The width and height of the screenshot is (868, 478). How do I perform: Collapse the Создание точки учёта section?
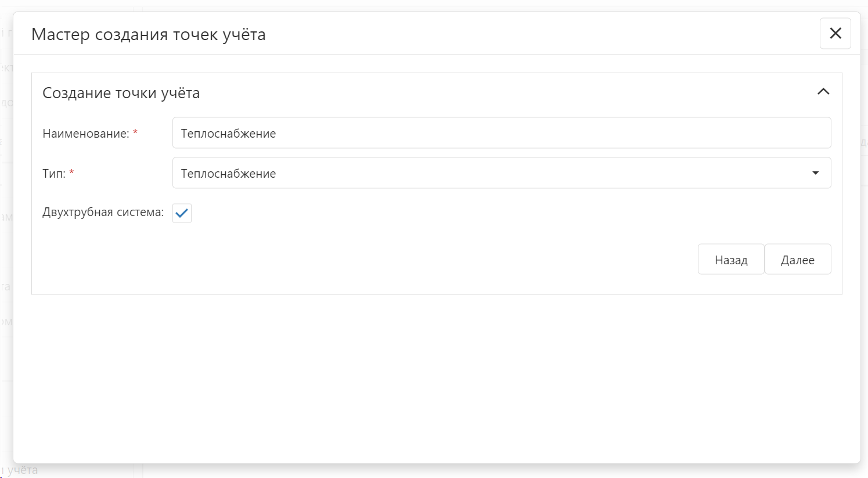(823, 92)
